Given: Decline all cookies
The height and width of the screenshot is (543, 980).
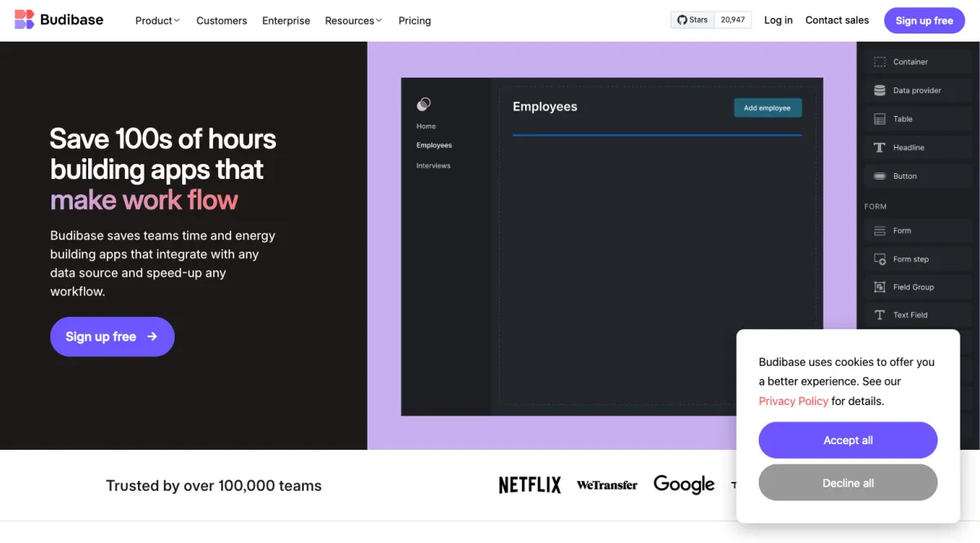Looking at the screenshot, I should click(848, 483).
